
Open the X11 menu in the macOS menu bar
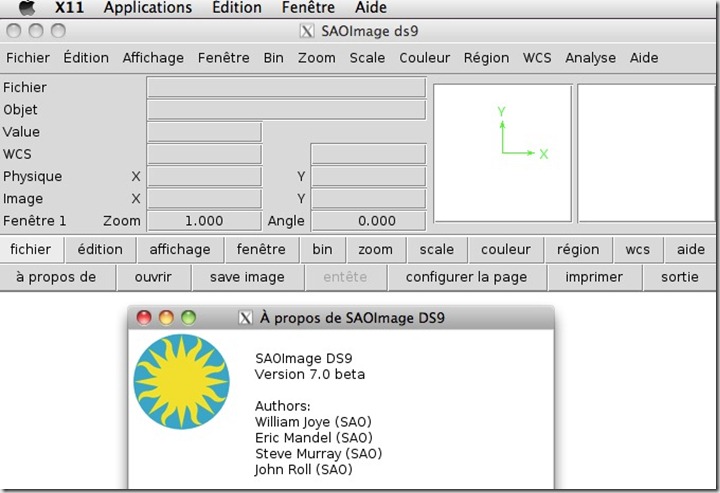(x=69, y=7)
